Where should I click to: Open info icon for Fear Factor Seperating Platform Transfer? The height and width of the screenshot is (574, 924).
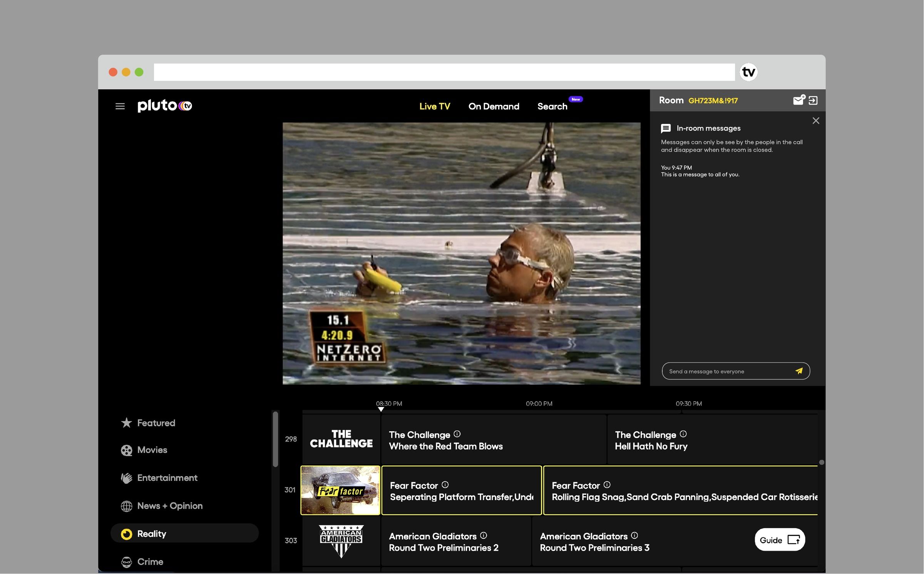point(445,485)
